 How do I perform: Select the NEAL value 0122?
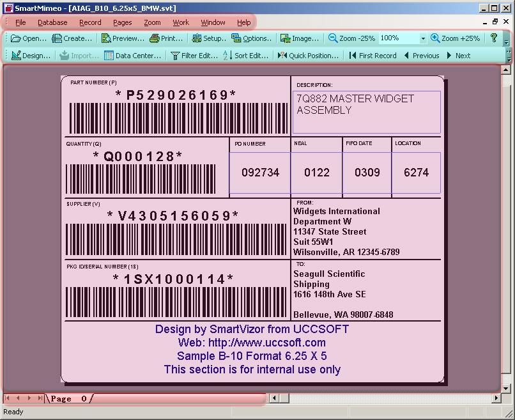[317, 173]
